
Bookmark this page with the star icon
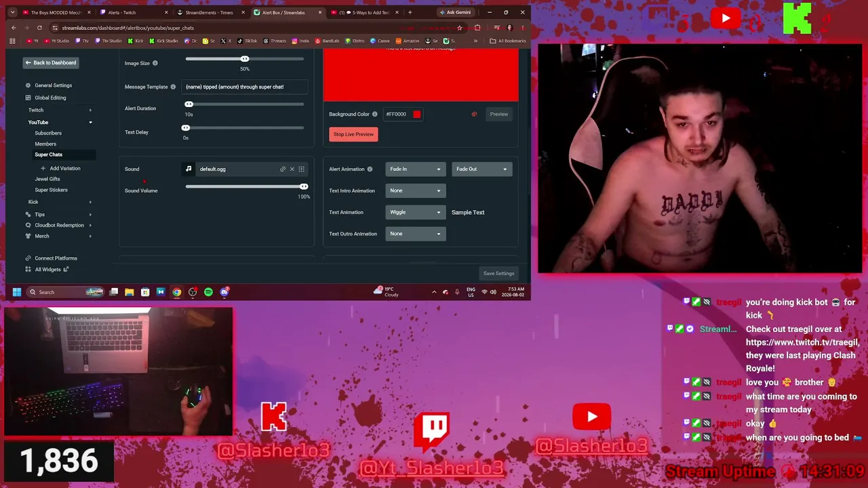pos(460,28)
